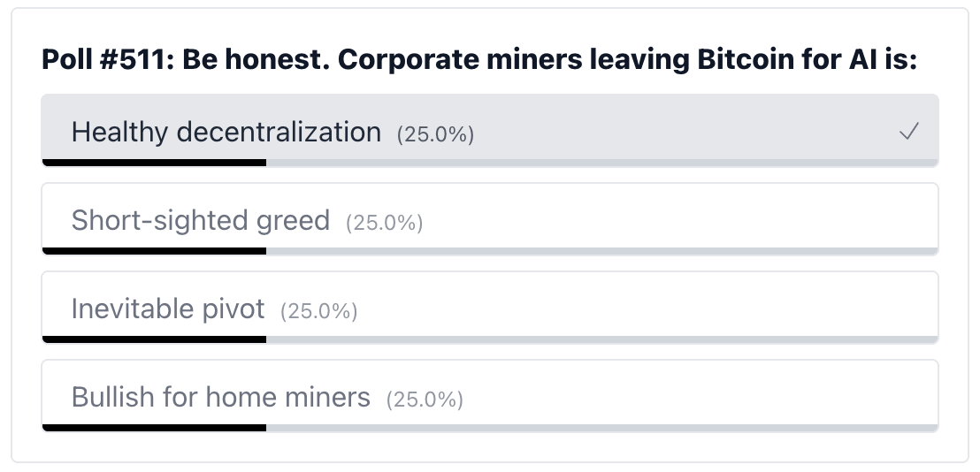
Task: Click black filled bar under Bullish for home miners
Action: pos(154,428)
